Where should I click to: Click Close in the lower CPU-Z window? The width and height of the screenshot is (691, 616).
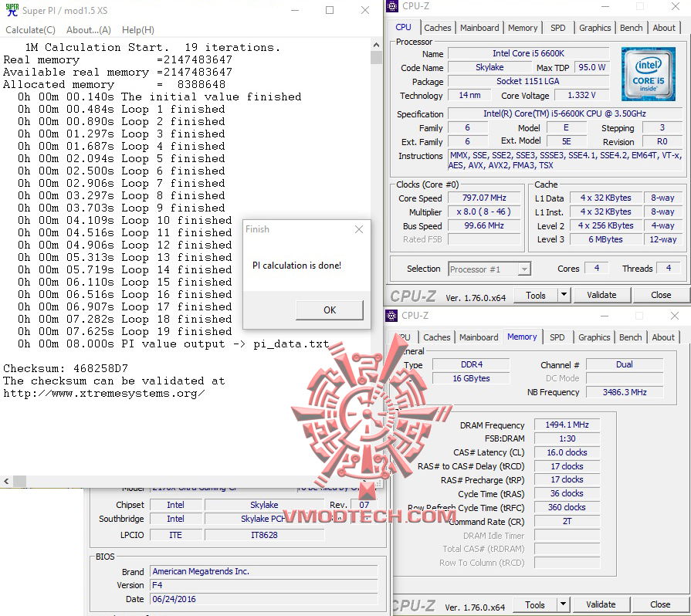click(x=661, y=604)
